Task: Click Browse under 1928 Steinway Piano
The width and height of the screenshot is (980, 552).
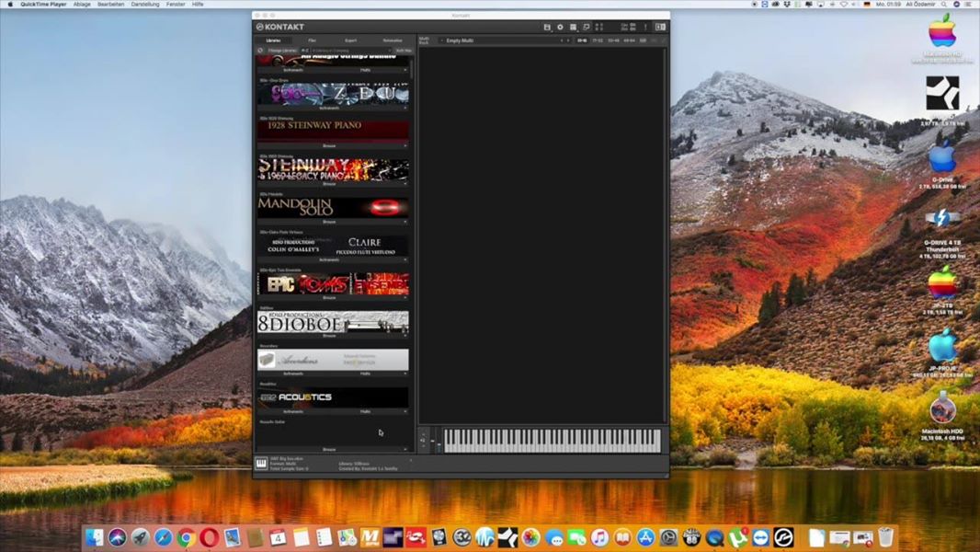Action: pyautogui.click(x=329, y=145)
